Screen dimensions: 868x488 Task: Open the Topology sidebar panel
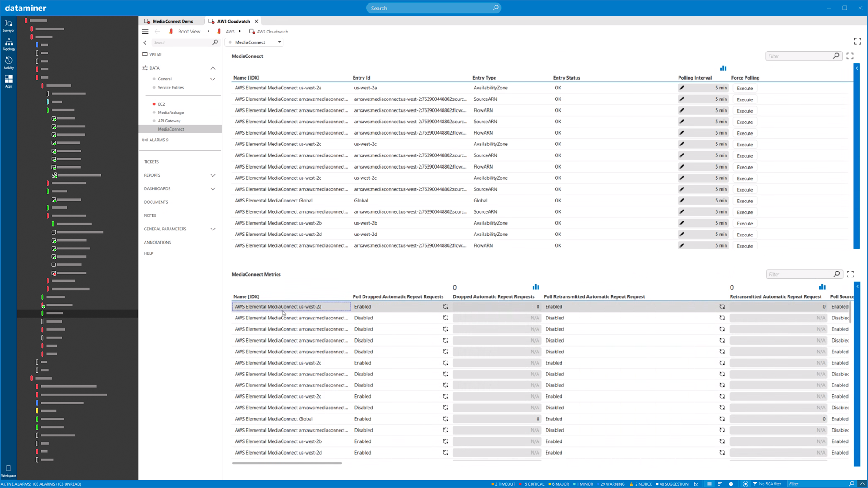point(9,44)
